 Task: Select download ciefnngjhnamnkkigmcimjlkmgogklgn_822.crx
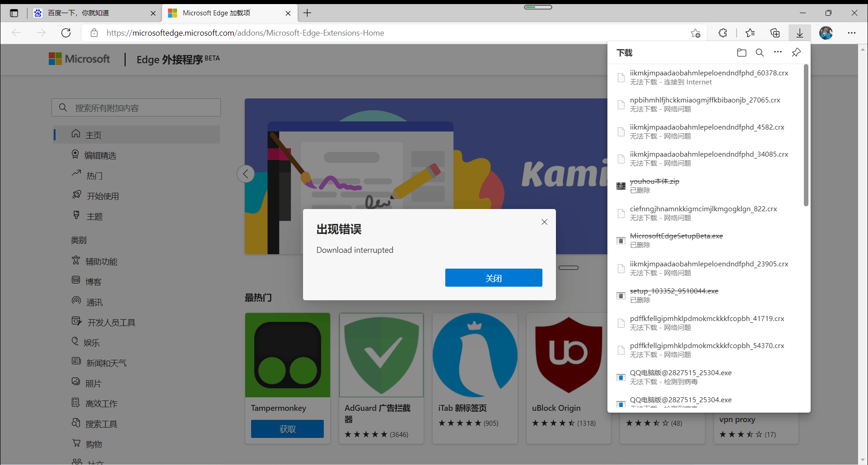[x=706, y=213]
